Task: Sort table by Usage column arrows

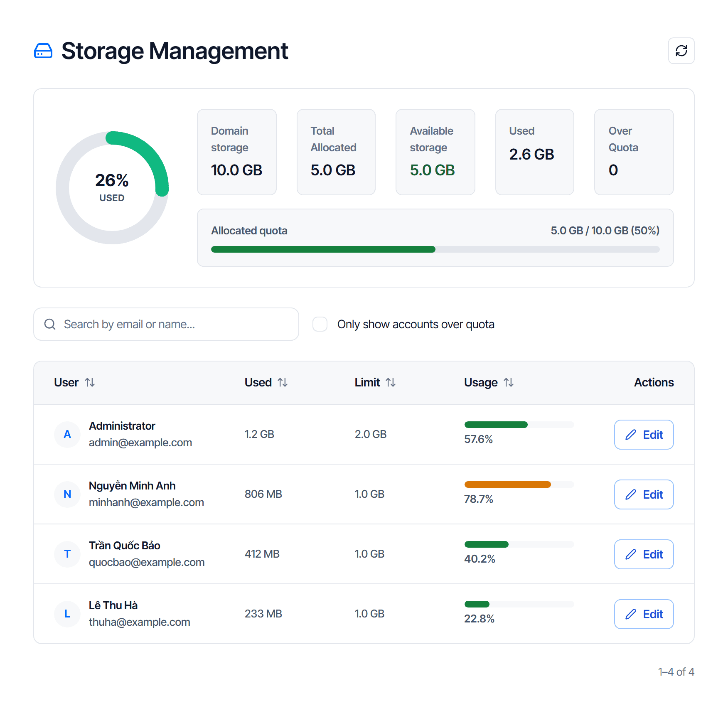Action: (509, 382)
